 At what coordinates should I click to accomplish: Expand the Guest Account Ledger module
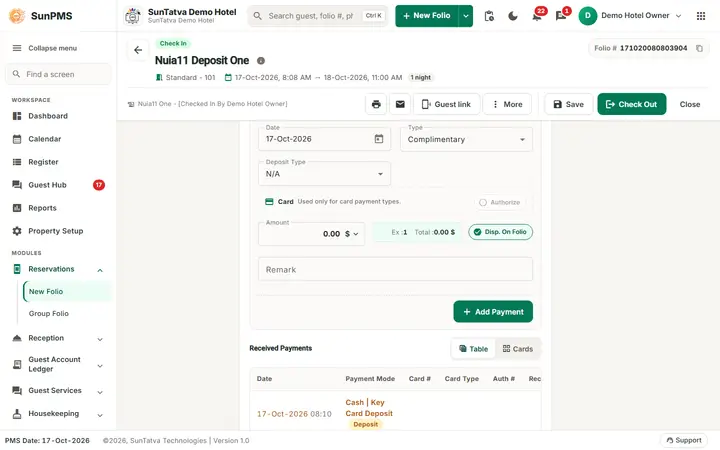tap(100, 366)
